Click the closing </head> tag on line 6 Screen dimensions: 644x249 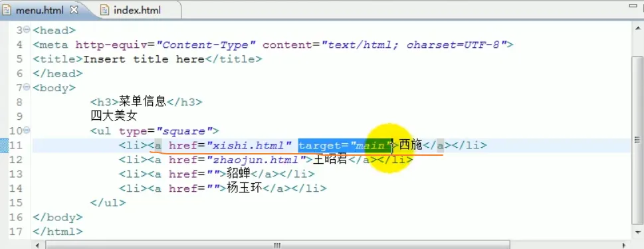(58, 73)
